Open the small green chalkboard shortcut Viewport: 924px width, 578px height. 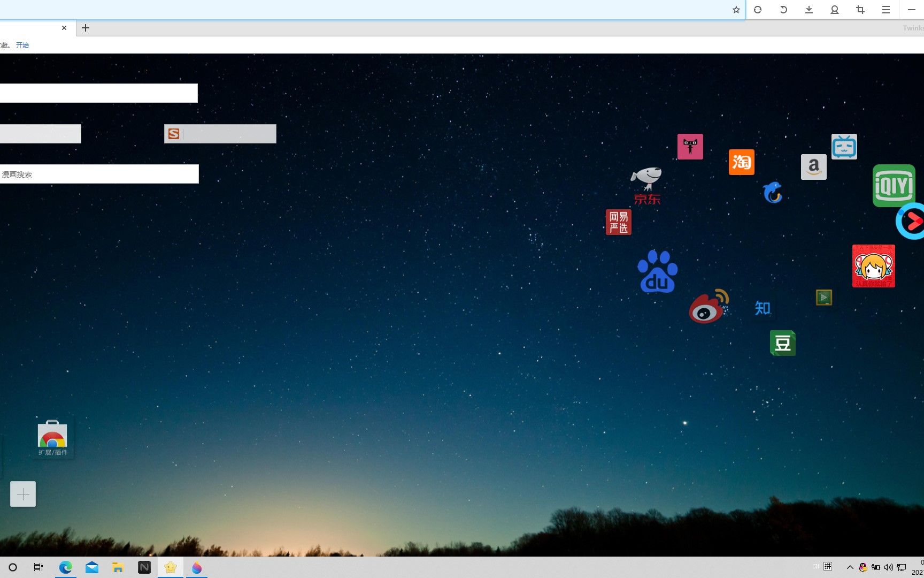coord(823,298)
